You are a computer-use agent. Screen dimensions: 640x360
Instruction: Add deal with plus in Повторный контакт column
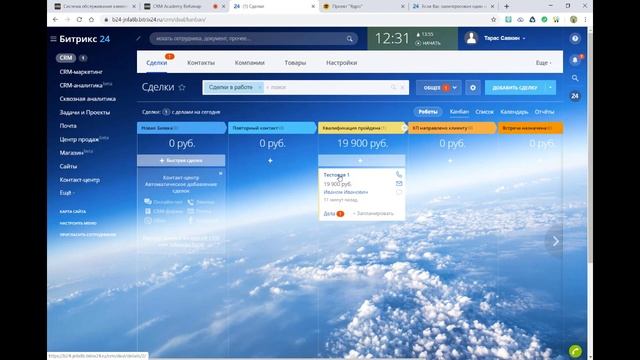tap(270, 161)
